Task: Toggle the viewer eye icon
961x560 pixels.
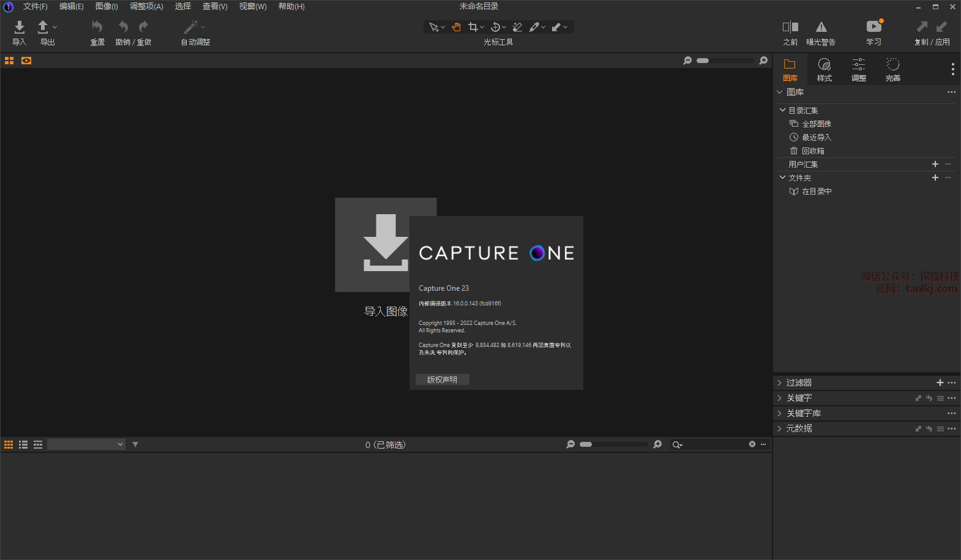Action: pos(26,61)
